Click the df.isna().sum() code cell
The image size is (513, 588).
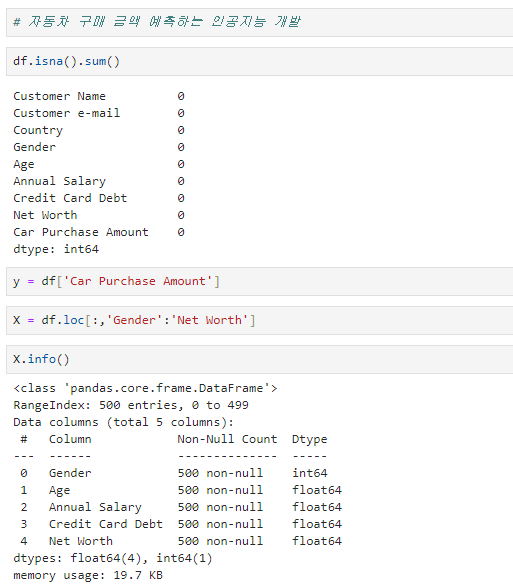[x=260, y=62]
